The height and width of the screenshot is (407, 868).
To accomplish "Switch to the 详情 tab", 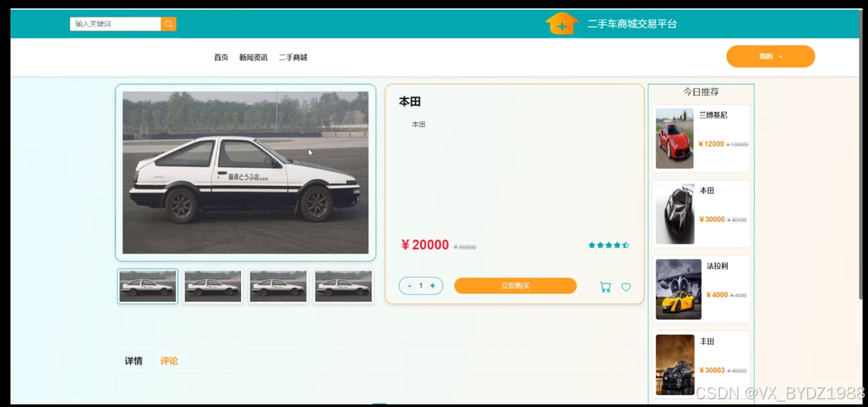I will tap(133, 361).
